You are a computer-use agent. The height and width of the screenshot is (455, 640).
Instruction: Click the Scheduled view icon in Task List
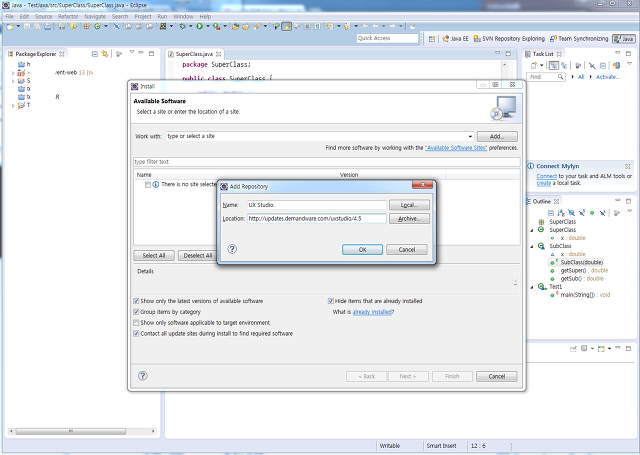[x=564, y=65]
